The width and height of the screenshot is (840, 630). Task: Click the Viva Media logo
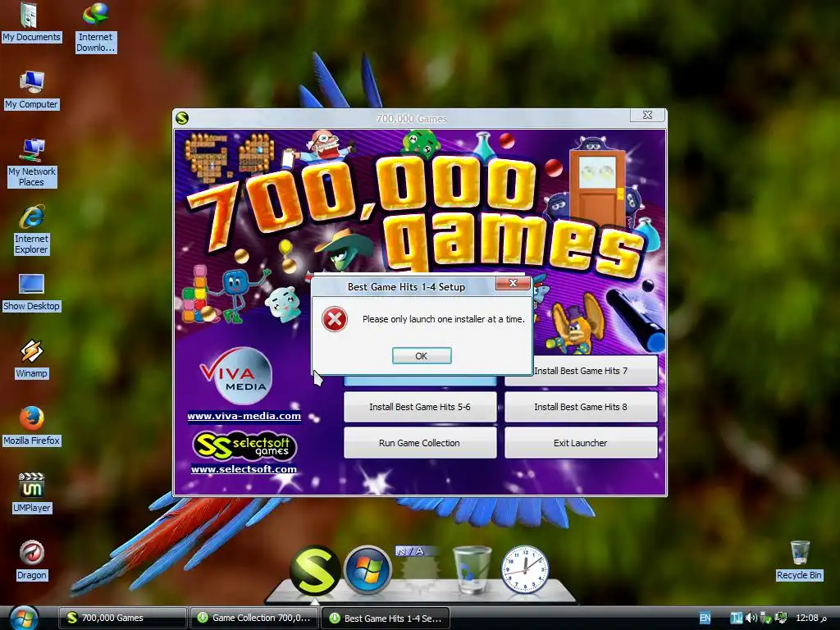point(237,376)
